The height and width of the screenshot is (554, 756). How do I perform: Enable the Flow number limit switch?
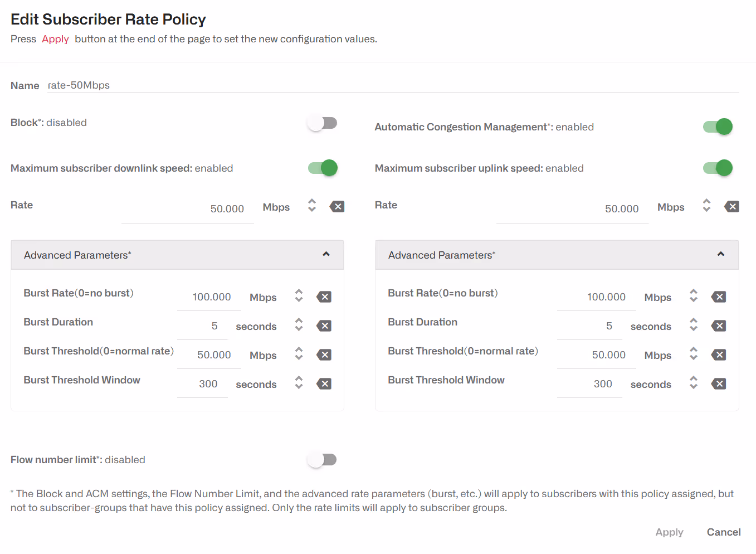[x=322, y=460]
